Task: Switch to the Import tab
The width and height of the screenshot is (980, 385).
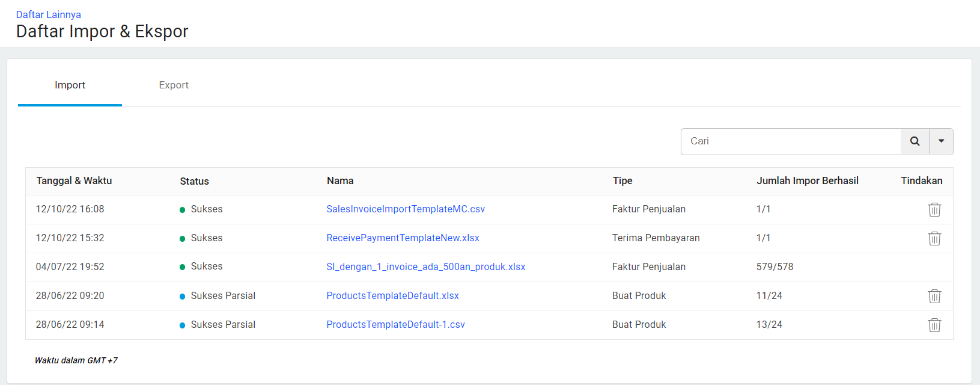Action: 70,85
